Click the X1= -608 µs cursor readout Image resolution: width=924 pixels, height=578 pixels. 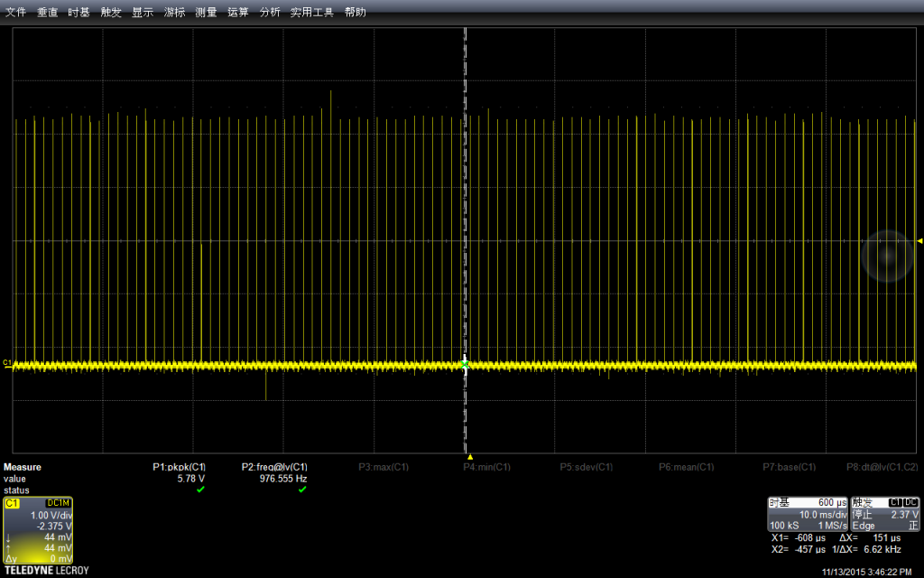tap(799, 538)
